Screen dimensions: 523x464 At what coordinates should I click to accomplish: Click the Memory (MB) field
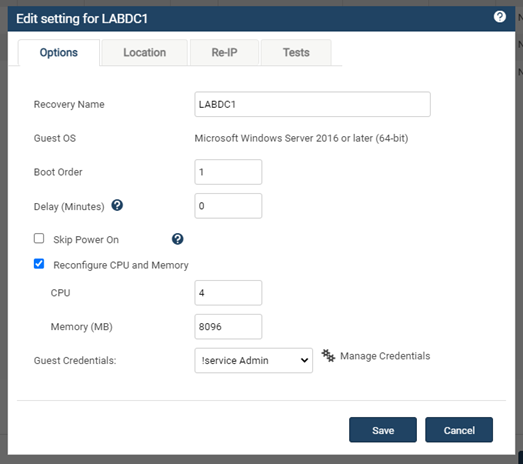(228, 327)
